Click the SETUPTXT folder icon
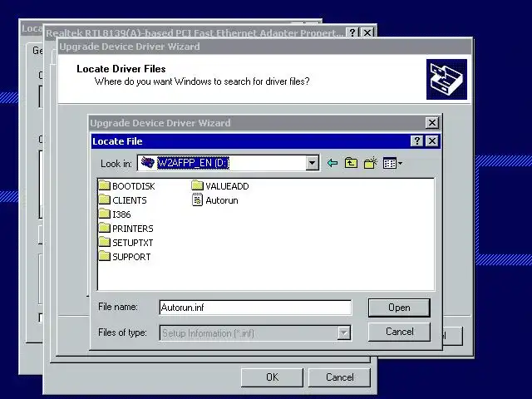 click(105, 242)
